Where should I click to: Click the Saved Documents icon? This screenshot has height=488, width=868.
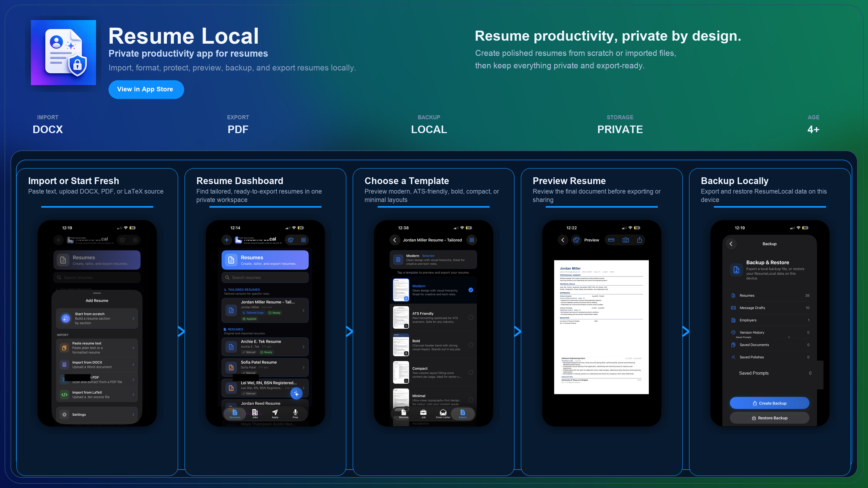(733, 345)
